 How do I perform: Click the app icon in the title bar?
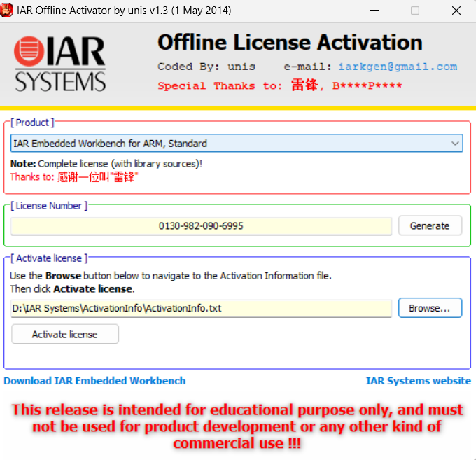(x=6, y=10)
